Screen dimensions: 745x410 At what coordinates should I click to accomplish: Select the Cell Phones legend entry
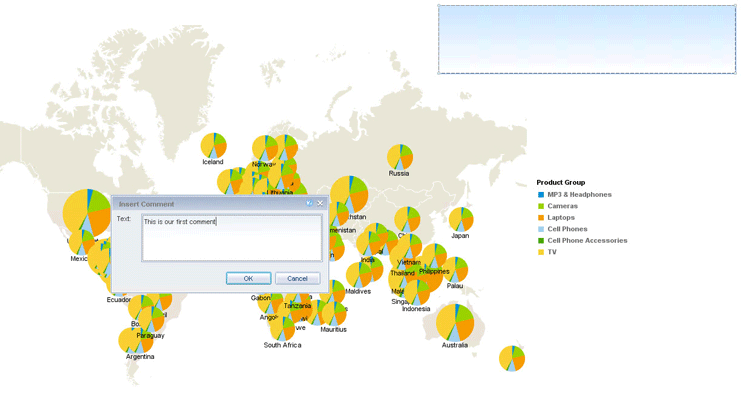[567, 229]
